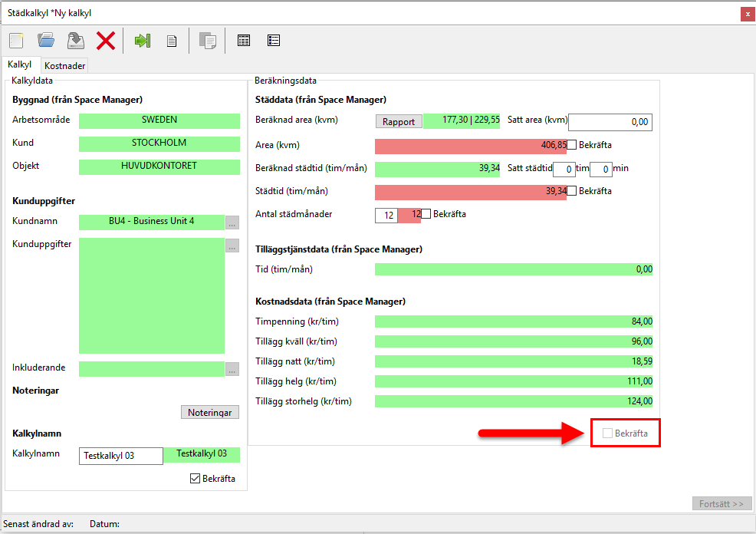Image resolution: width=756 pixels, height=534 pixels.
Task: Click the single document page icon in toolbar
Action: [x=173, y=41]
